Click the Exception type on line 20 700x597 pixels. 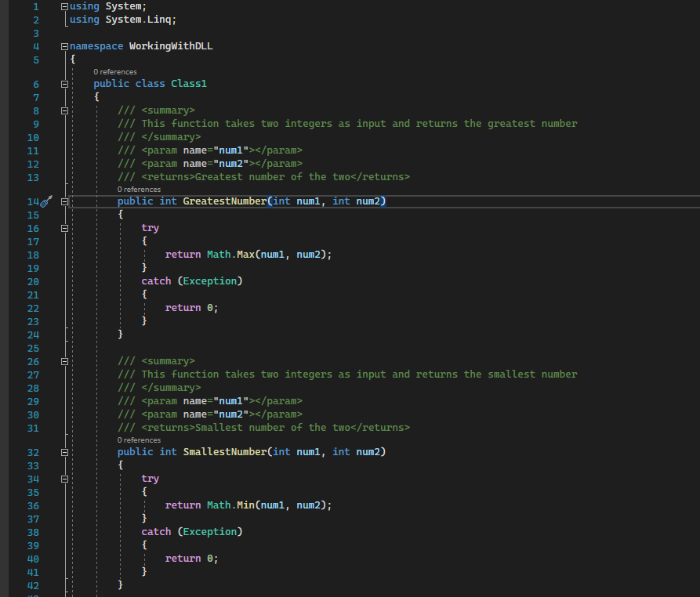(210, 281)
